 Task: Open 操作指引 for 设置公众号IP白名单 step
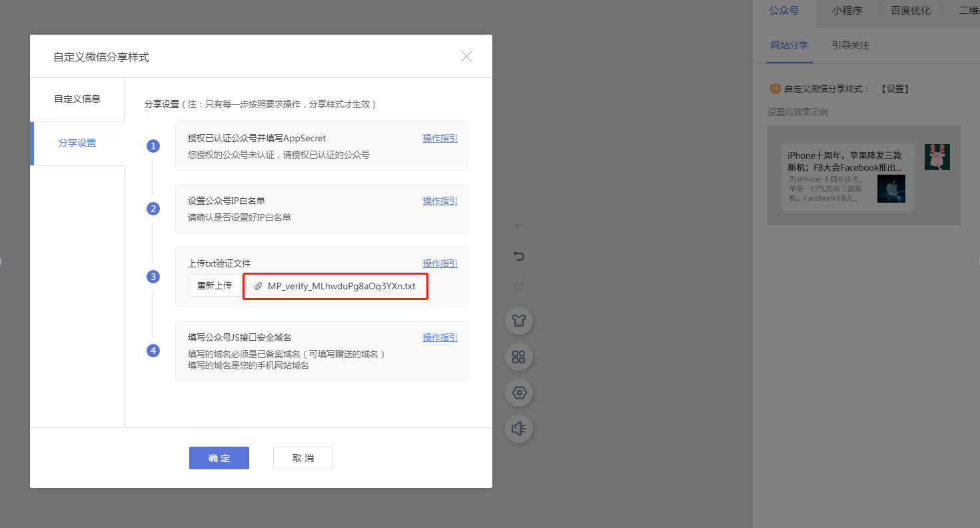coord(440,201)
